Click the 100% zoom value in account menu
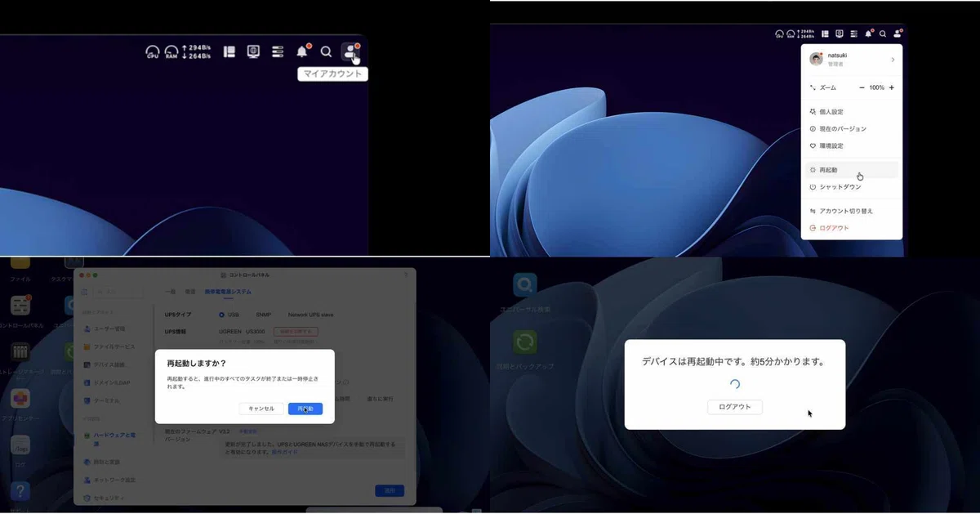Screen dimensions: 980x514 point(876,87)
